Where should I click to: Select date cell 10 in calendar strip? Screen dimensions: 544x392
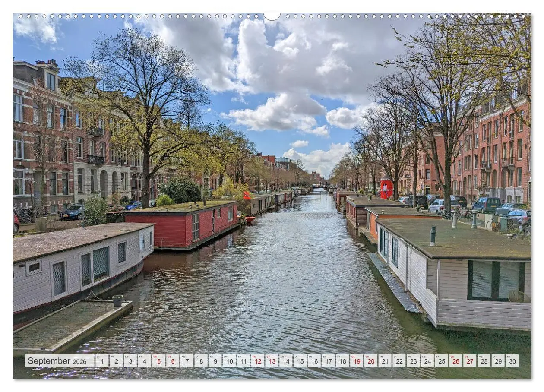pos(229,361)
